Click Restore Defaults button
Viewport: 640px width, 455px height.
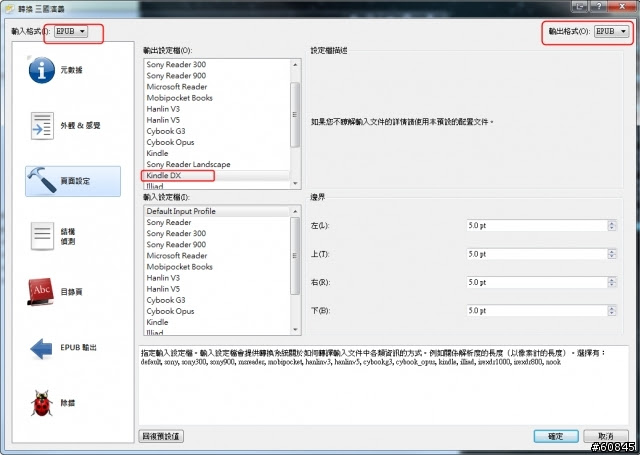[x=161, y=436]
